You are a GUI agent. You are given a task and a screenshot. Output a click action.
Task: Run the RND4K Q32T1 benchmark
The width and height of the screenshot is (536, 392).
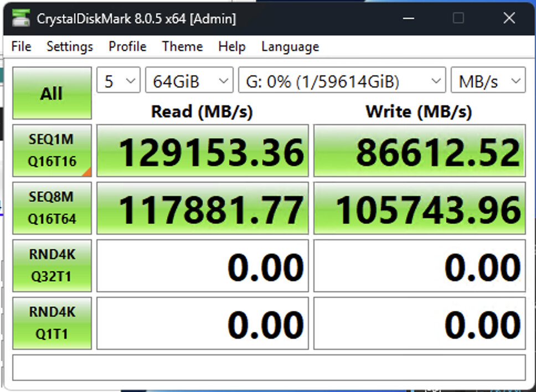[51, 265]
